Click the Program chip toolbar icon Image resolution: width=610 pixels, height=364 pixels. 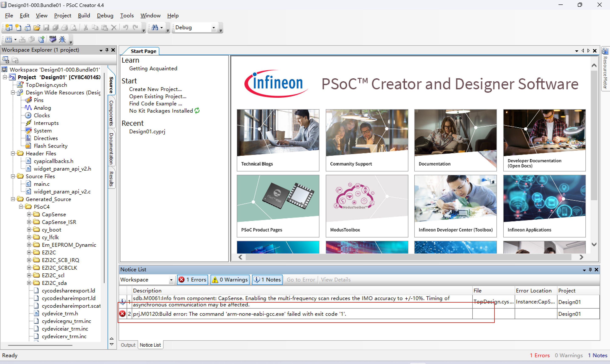point(53,39)
